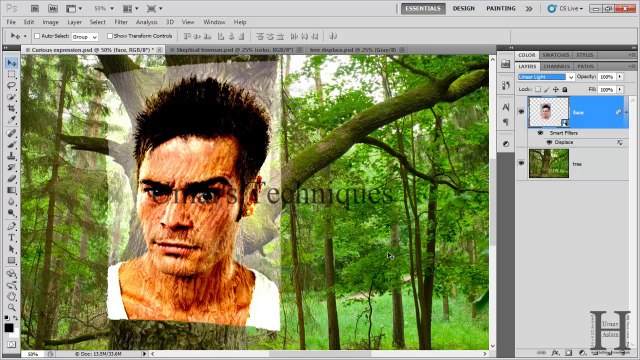Screen dimensions: 640x360
Task: Select the Pen tool
Action: click(x=11, y=226)
